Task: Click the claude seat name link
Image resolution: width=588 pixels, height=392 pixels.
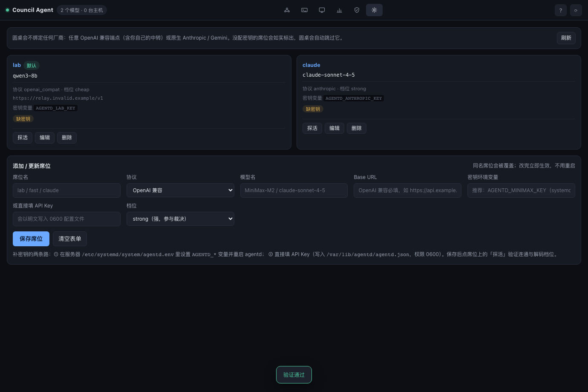Action: tap(311, 65)
